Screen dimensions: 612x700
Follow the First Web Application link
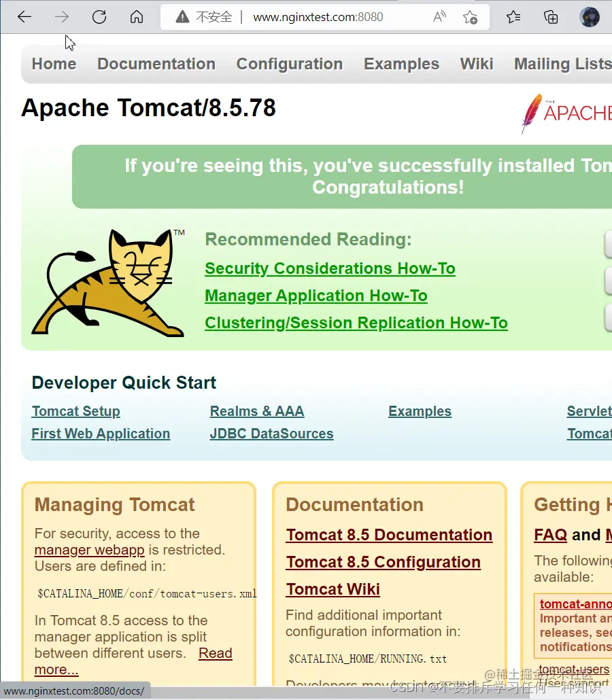[101, 434]
